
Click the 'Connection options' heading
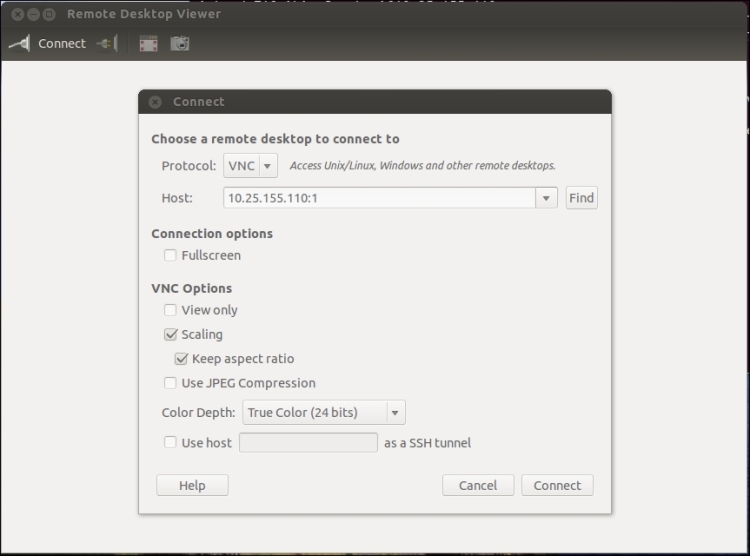(x=212, y=234)
